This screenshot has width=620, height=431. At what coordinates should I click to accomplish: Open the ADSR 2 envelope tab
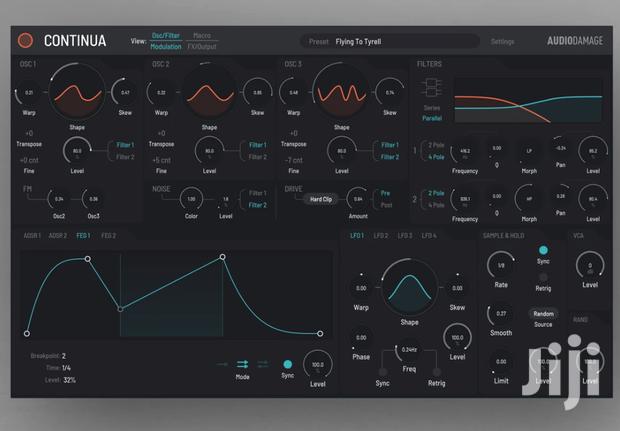(x=58, y=236)
